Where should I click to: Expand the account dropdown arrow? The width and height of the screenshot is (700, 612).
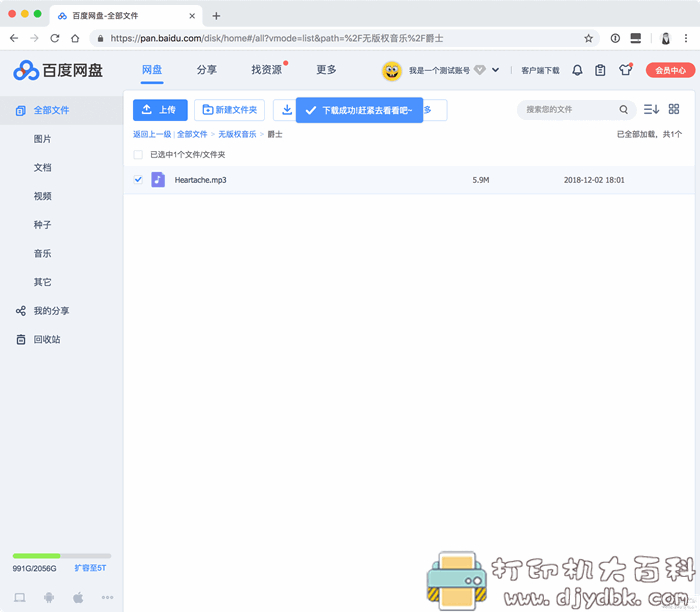[496, 70]
